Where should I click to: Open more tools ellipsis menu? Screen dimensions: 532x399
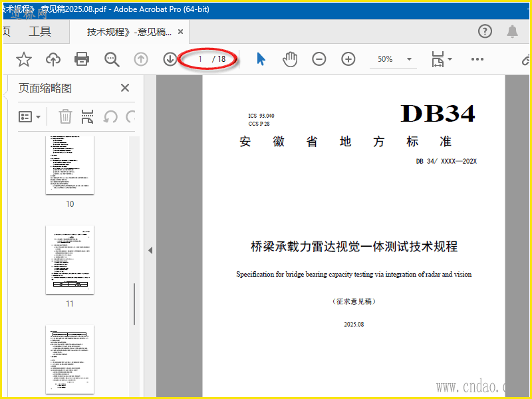(477, 59)
